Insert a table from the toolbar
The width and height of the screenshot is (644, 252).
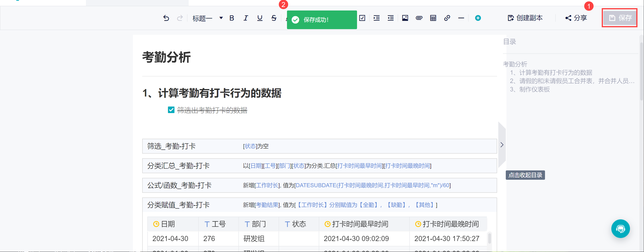click(433, 18)
